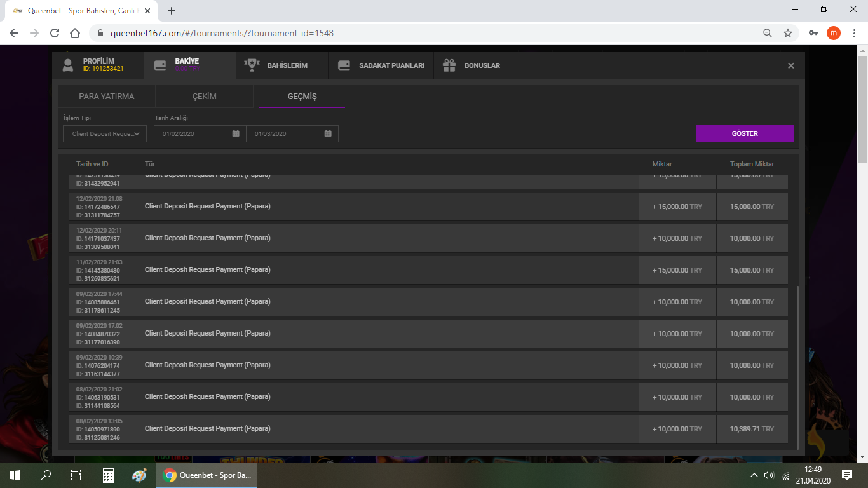868x488 pixels.
Task: Open Calculator from the Windows taskbar
Action: click(109, 475)
